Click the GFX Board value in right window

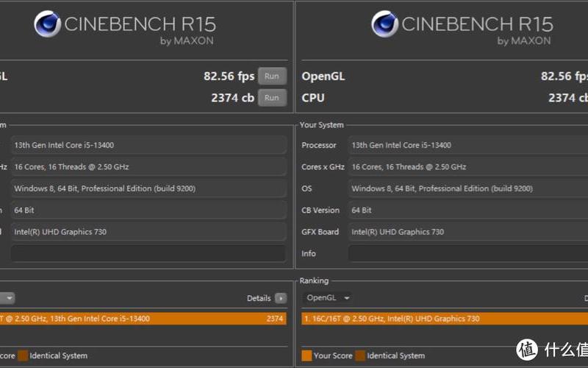coord(468,232)
